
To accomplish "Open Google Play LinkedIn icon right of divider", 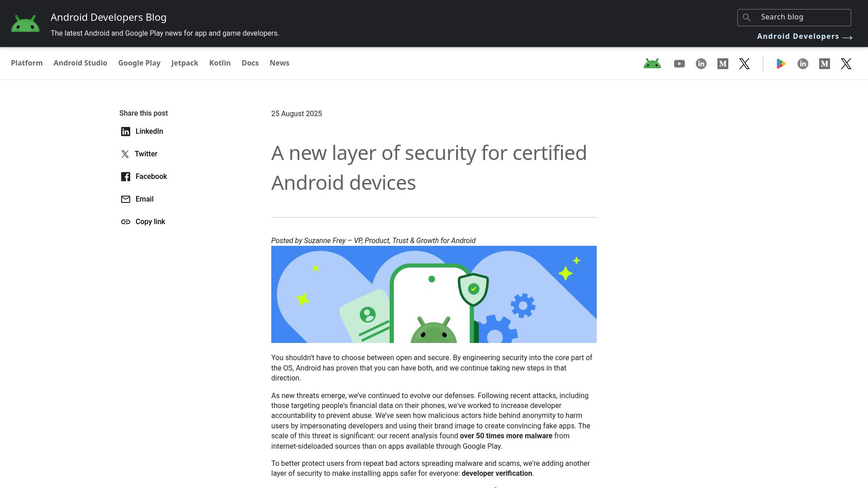I will [x=803, y=64].
